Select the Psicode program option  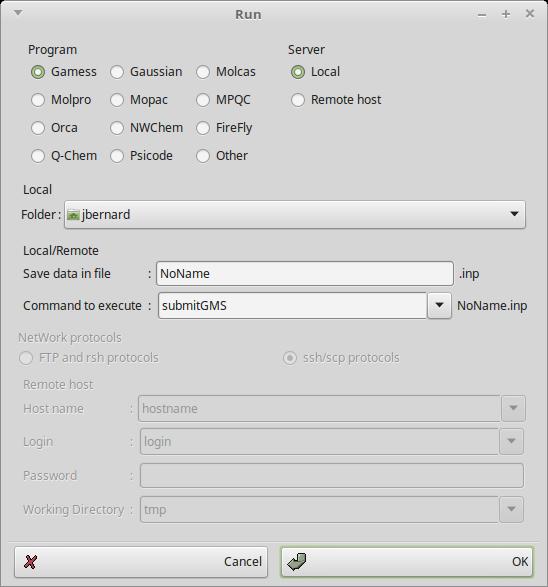(141, 156)
